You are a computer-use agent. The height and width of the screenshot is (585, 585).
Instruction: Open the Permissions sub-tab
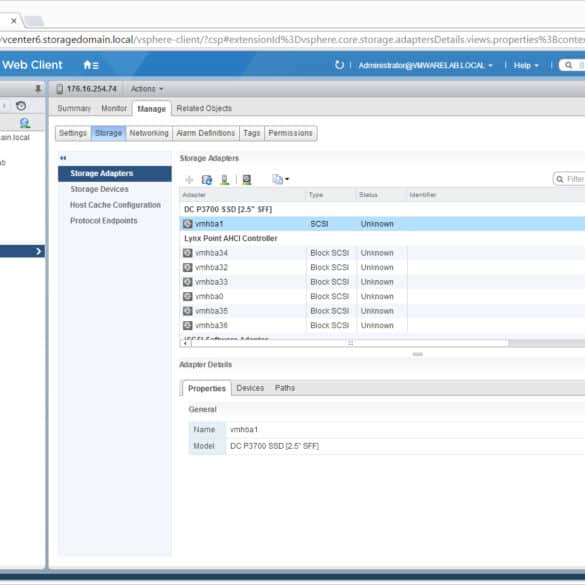tap(290, 133)
